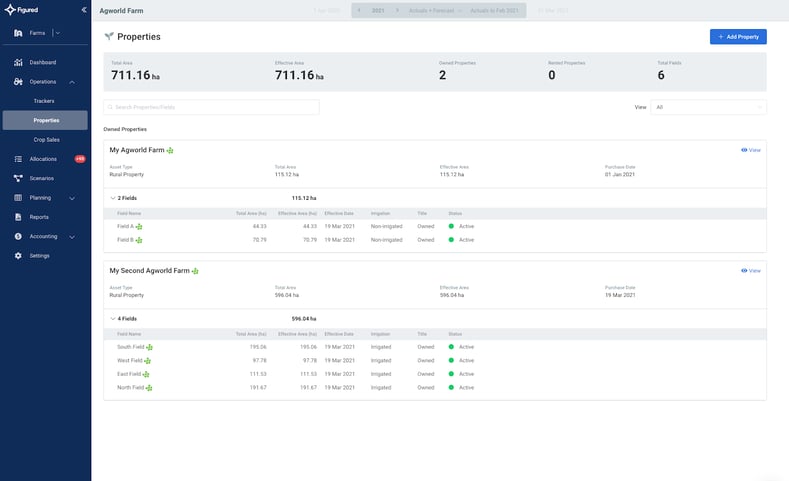Click the Accounting dollar icon
Viewport: 789px width, 481px height.
tap(18, 236)
